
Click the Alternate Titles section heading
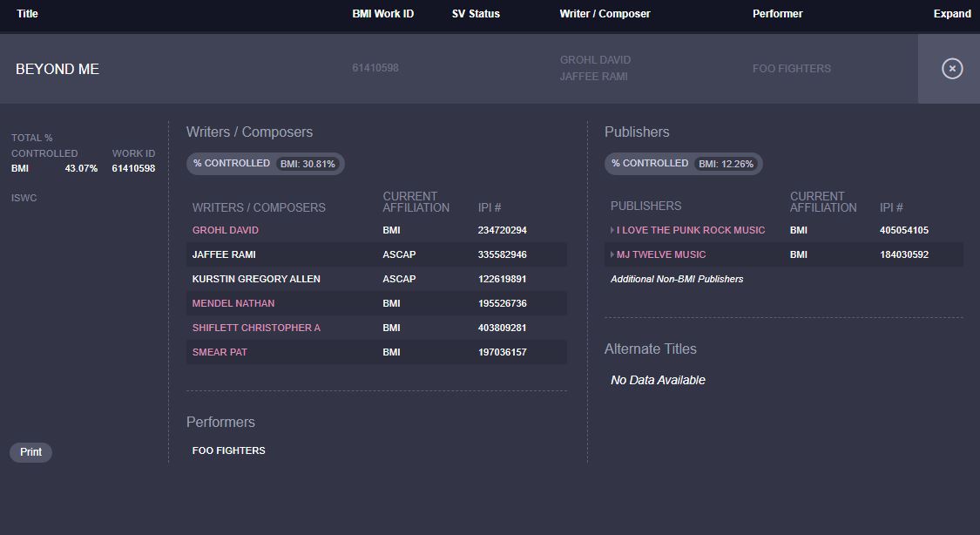650,349
